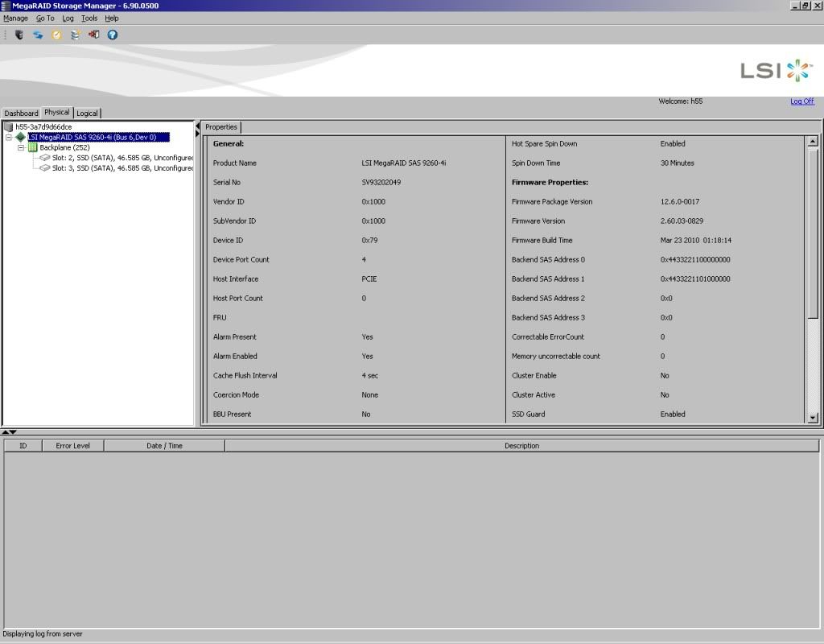Viewport: 824px width, 644px height.
Task: Select Slot: 3 SSD drive in tree
Action: click(122, 168)
